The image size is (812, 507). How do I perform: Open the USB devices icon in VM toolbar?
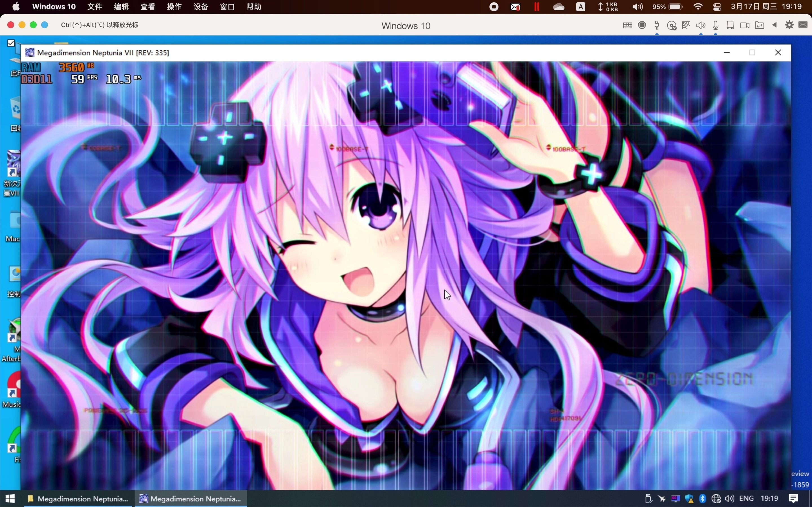click(x=657, y=25)
